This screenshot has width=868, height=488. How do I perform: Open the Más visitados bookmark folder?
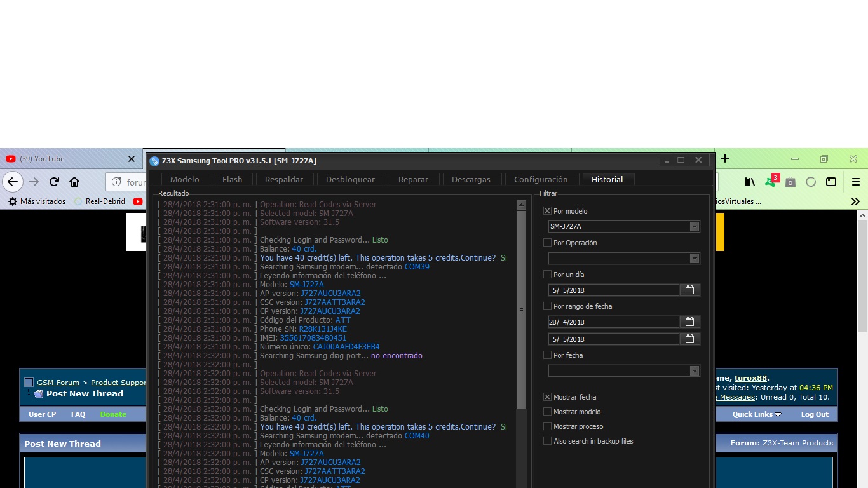37,201
